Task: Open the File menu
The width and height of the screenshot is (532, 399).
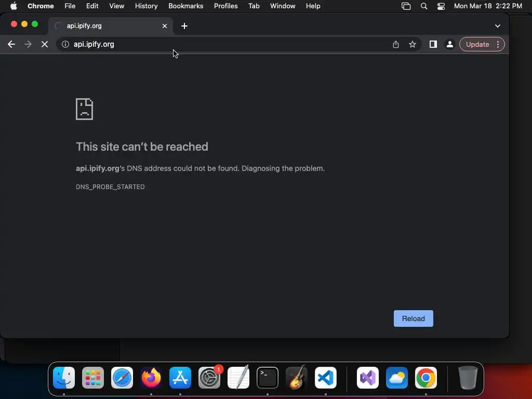Action: pos(70,6)
